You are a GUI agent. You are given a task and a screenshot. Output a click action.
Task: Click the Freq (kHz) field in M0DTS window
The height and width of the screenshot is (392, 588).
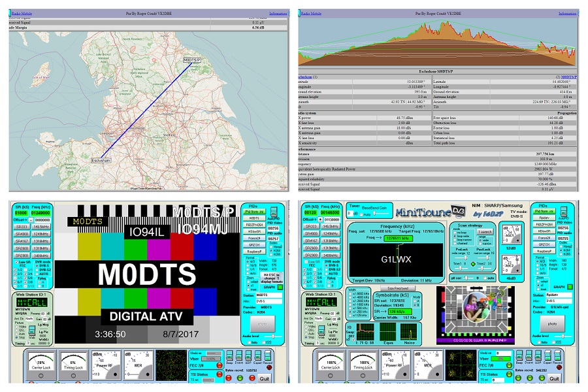[41, 213]
